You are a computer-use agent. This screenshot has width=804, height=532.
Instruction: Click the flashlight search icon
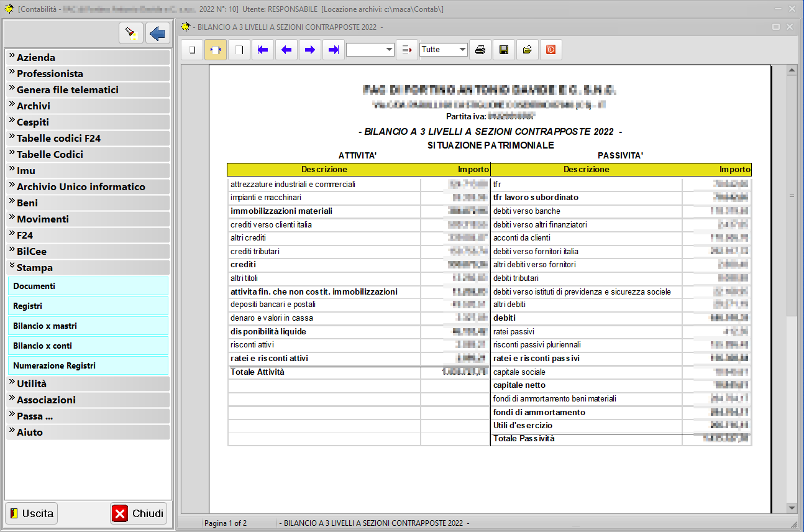click(130, 33)
